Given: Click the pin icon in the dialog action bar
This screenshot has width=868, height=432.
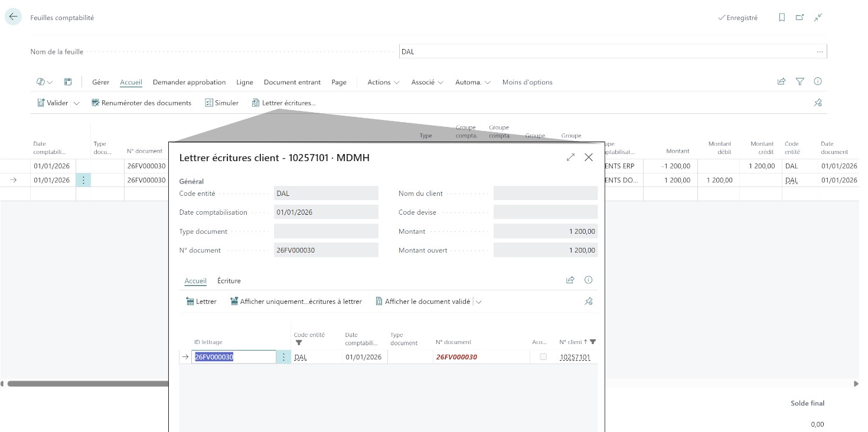Looking at the screenshot, I should click(588, 302).
